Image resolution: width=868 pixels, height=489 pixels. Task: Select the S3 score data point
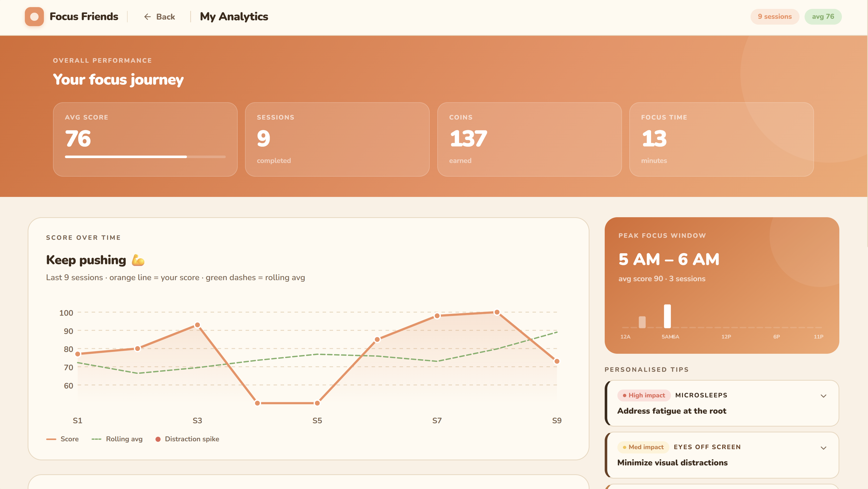coord(197,325)
